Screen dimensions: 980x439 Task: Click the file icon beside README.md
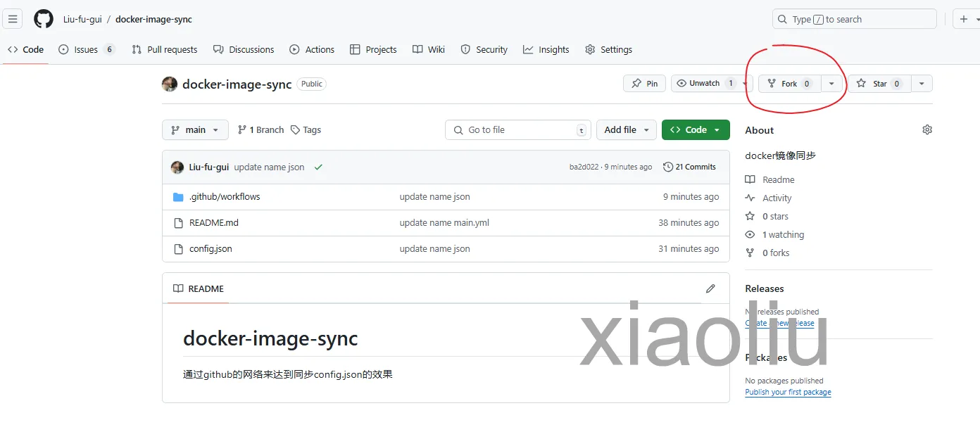point(178,223)
